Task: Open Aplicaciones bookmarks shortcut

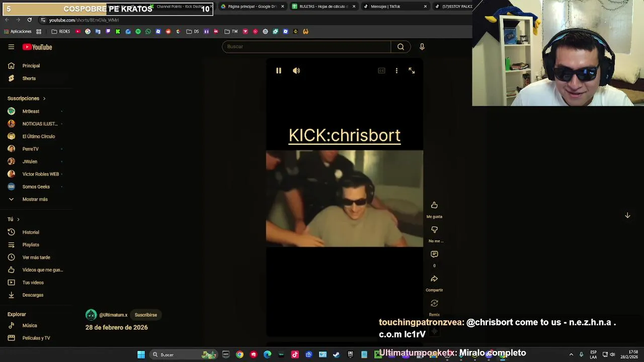Action: pyautogui.click(x=17, y=31)
